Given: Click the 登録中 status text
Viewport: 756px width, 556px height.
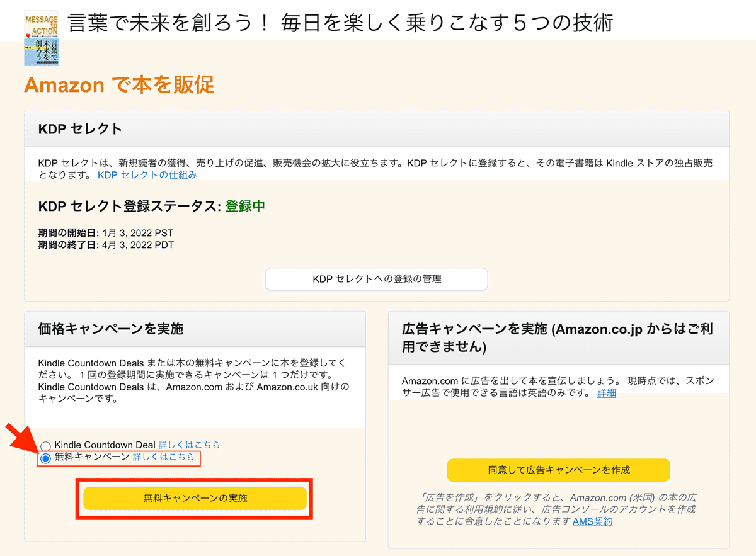Looking at the screenshot, I should click(245, 207).
